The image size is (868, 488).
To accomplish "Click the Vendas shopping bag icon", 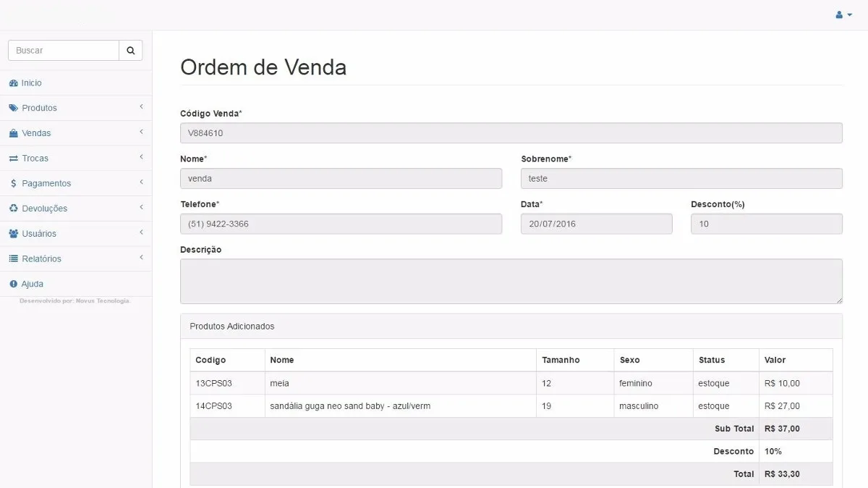I will pyautogui.click(x=13, y=133).
